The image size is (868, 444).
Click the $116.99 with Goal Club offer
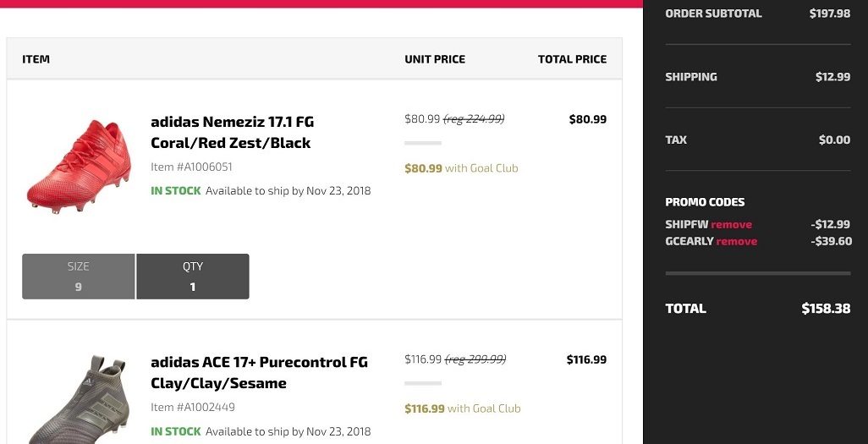coord(462,408)
